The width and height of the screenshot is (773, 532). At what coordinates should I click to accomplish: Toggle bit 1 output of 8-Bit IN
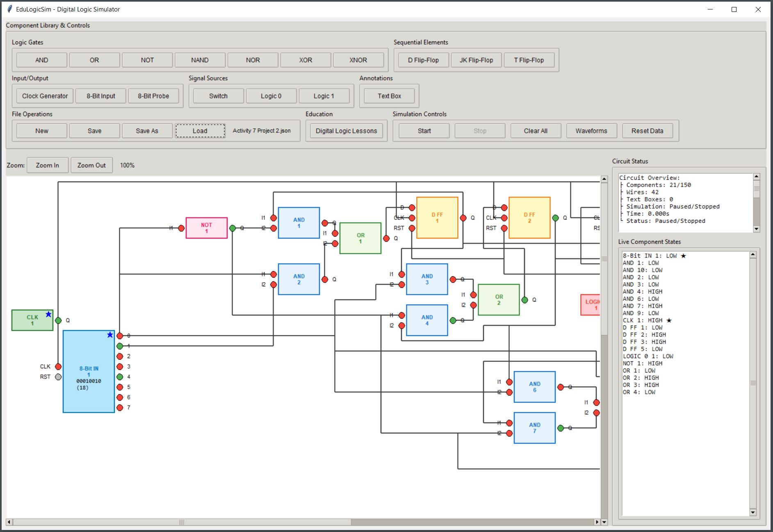pos(120,346)
